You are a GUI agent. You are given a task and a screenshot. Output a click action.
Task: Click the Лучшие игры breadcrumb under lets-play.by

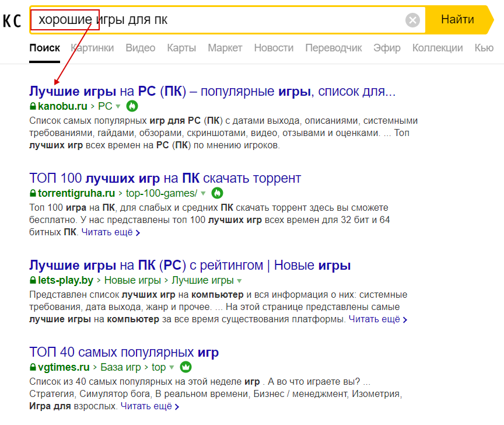coord(203,280)
